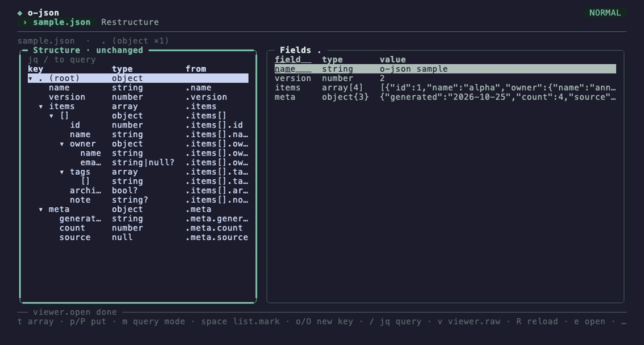
Task: Select the note string? row
Action: click(x=138, y=200)
